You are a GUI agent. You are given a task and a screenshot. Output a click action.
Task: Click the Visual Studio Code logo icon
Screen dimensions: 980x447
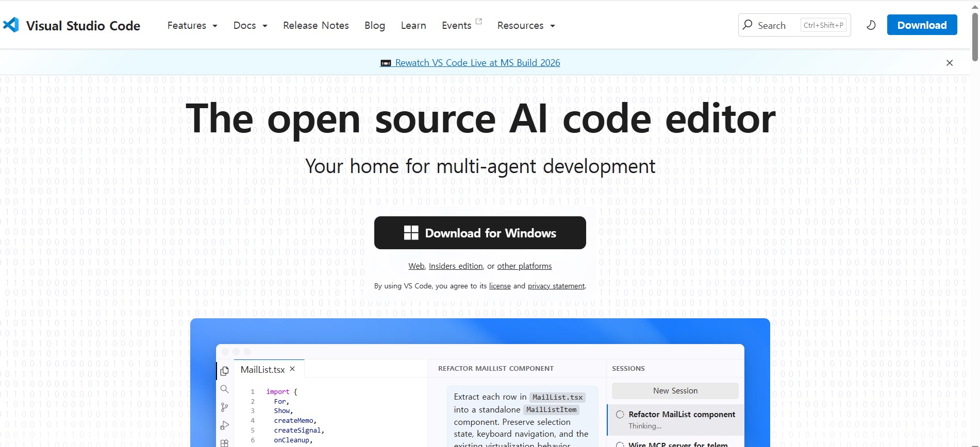[x=11, y=25]
